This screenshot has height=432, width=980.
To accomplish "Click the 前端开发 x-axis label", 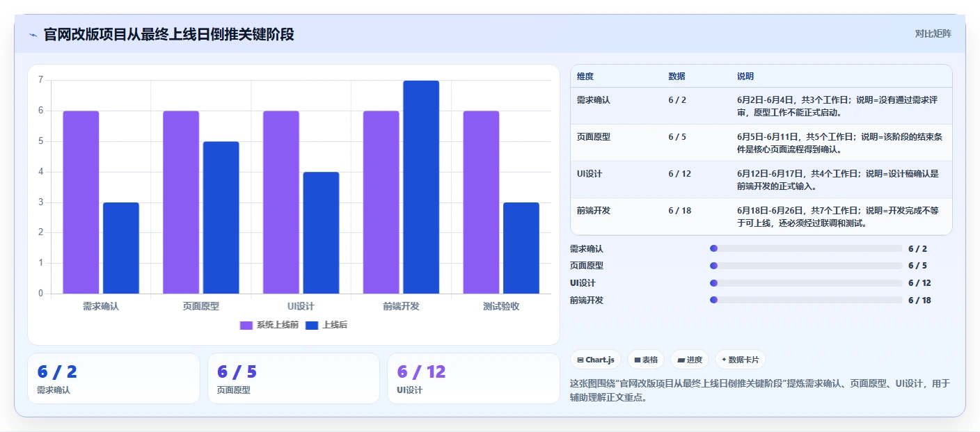I will click(x=401, y=306).
